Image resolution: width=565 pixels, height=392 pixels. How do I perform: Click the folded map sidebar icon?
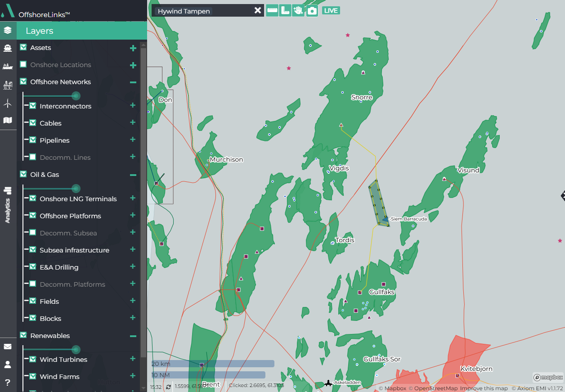tap(8, 120)
